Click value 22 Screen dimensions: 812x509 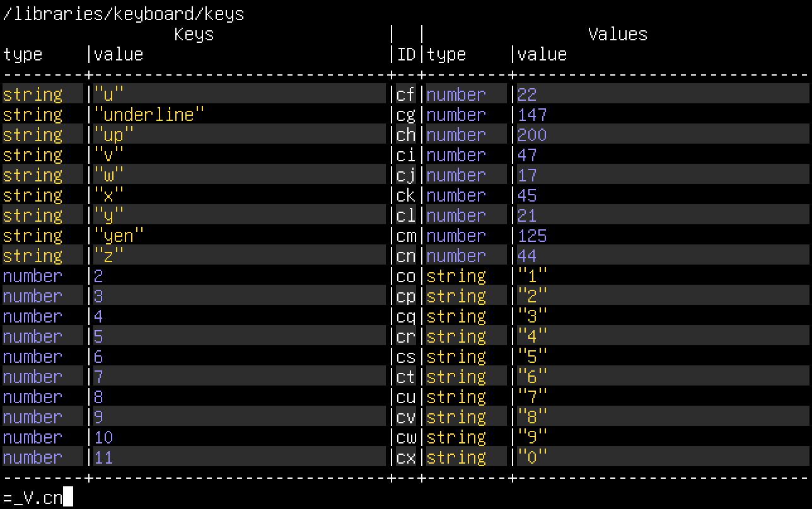(x=527, y=94)
